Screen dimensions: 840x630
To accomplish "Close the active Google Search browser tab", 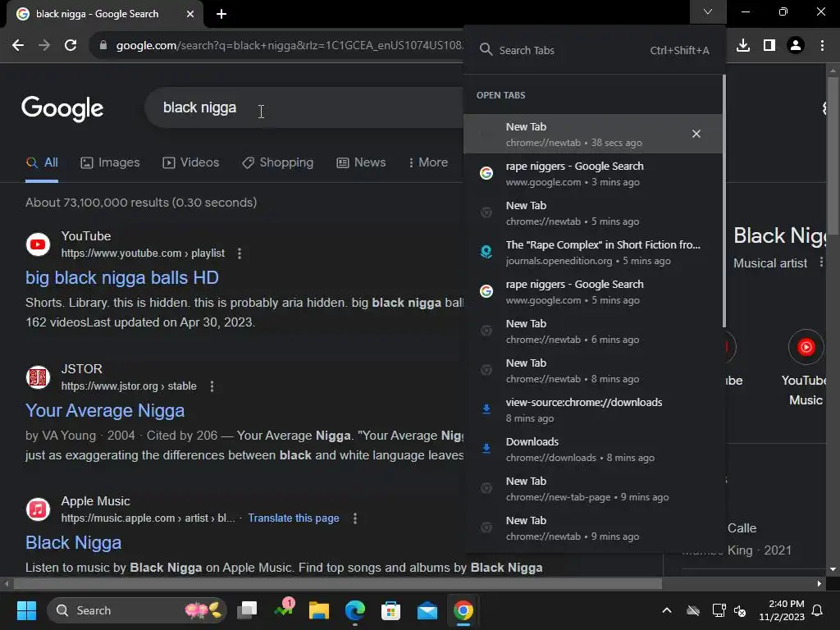I will pyautogui.click(x=190, y=14).
